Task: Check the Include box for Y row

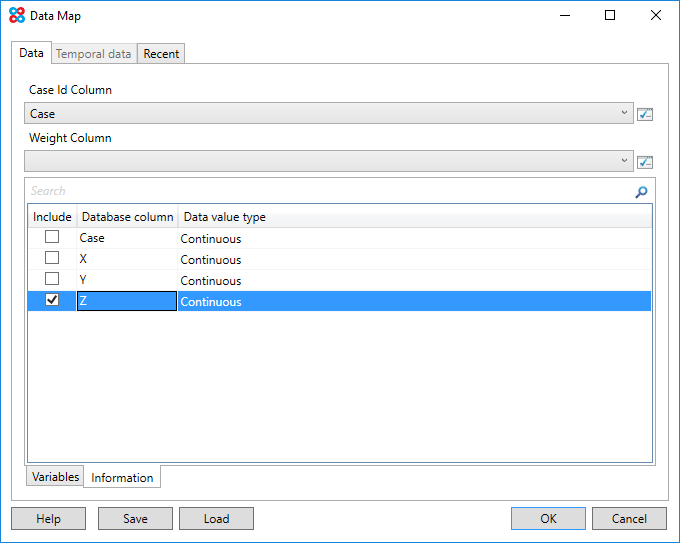Action: coord(52,278)
